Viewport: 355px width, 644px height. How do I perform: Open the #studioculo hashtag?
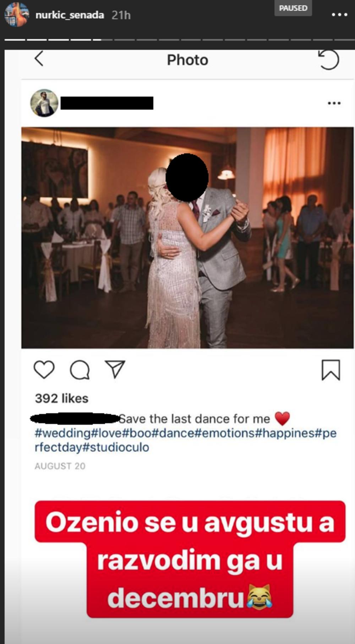click(116, 447)
